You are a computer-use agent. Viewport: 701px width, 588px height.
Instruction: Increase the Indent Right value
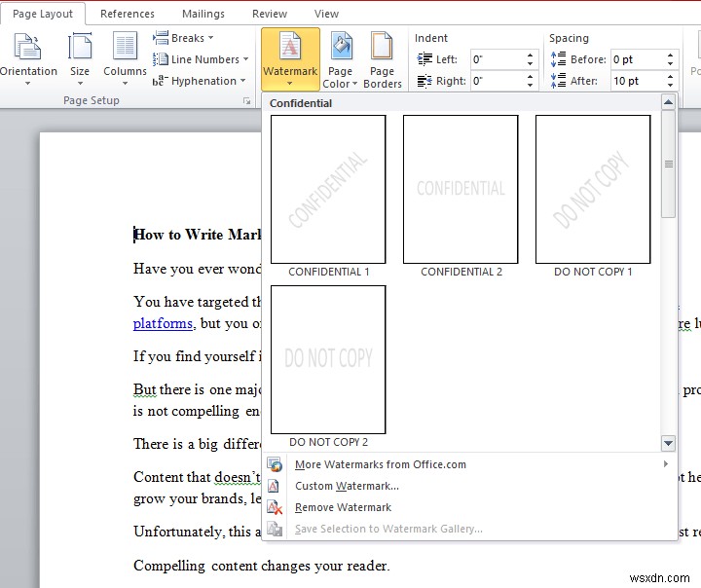530,77
